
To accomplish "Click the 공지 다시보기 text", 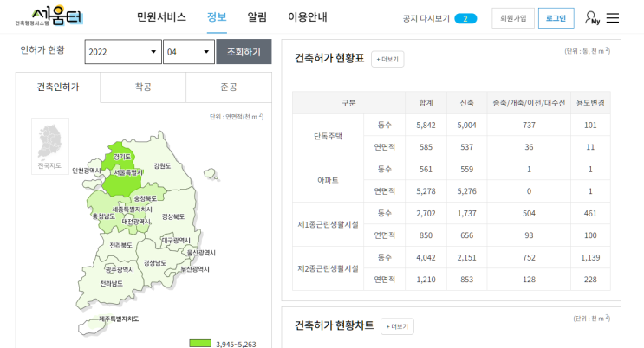I will [426, 18].
